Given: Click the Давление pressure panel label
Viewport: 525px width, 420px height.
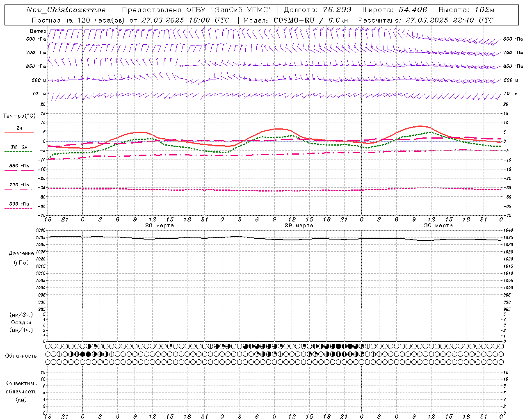Looking at the screenshot, I should click(x=21, y=253).
